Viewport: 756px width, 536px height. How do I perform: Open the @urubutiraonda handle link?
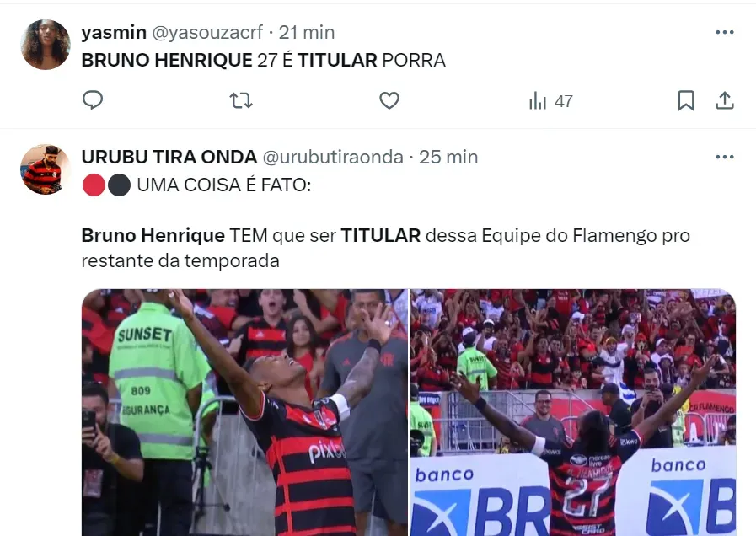pos(333,157)
